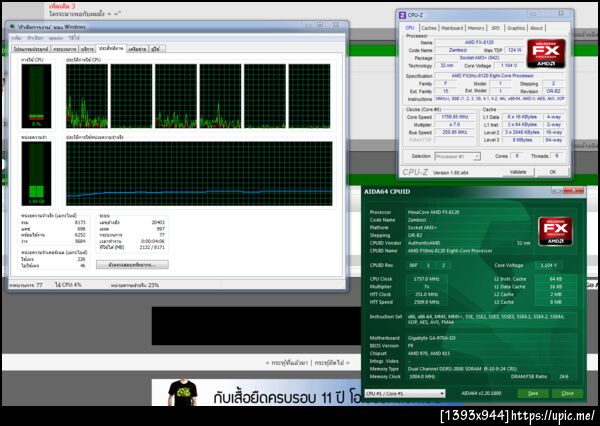Open the View menu in Task Manager
600x426 pixels.
pyautogui.click(x=55, y=38)
